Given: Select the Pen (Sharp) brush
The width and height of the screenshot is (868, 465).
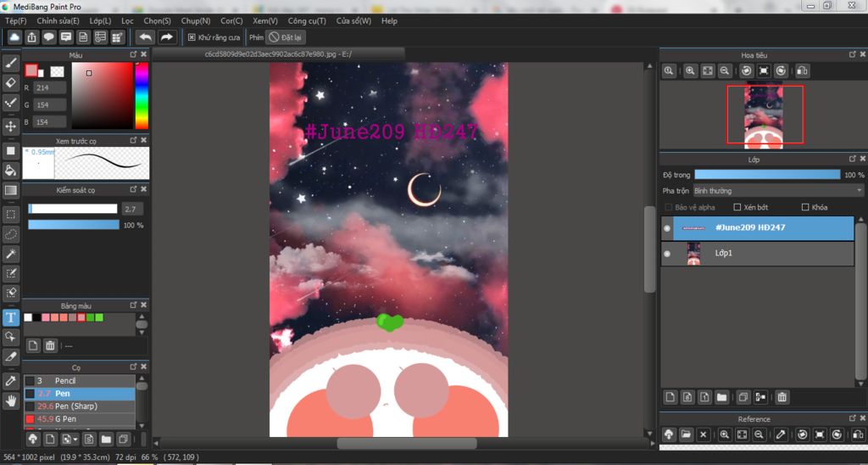Looking at the screenshot, I should tap(79, 406).
